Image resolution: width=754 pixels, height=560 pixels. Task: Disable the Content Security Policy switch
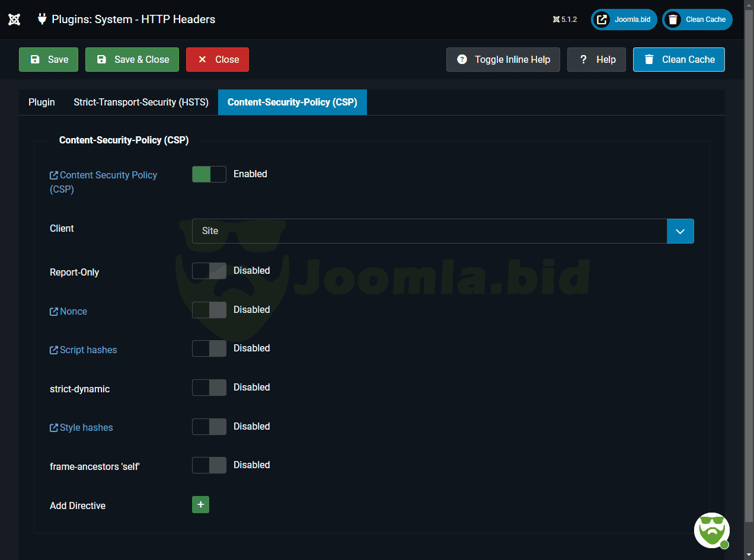point(209,174)
